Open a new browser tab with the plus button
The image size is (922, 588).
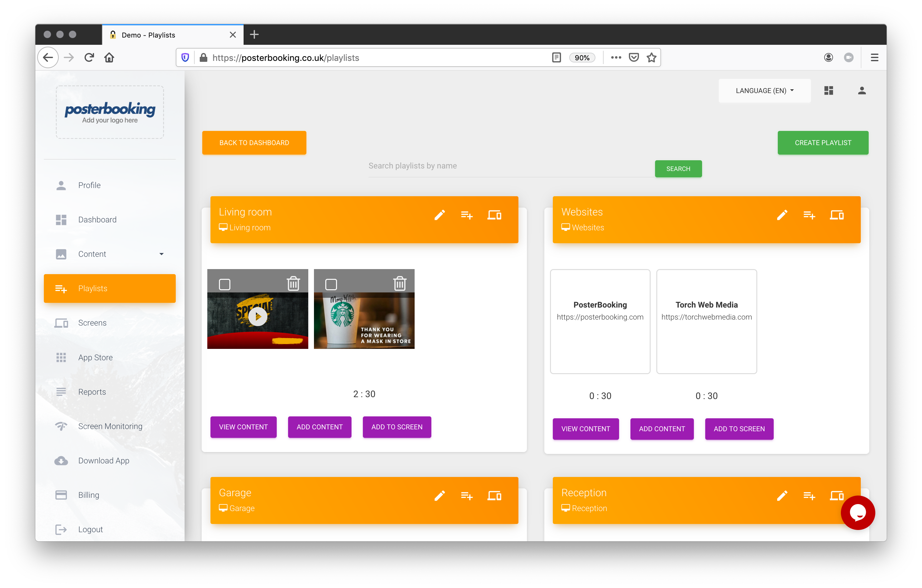(x=254, y=34)
